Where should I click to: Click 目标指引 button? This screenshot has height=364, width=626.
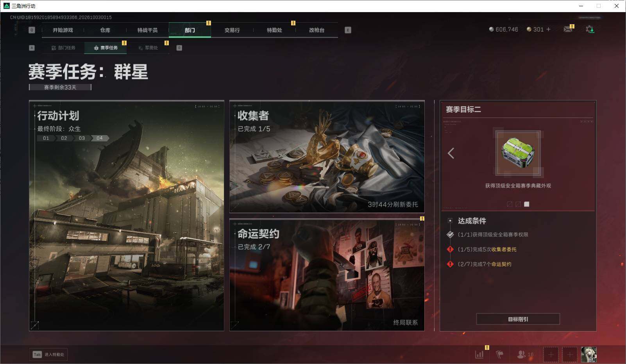(x=518, y=319)
